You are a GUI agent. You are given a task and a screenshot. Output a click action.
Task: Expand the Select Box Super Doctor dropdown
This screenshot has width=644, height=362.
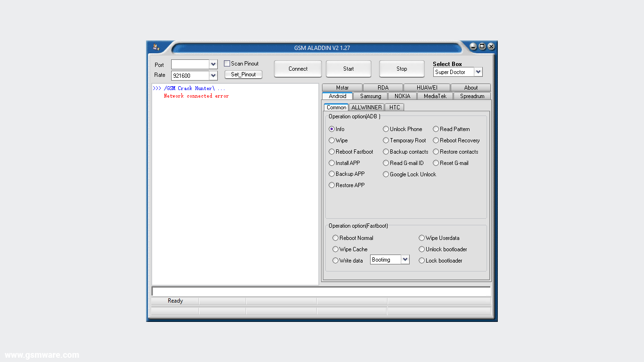tap(478, 72)
